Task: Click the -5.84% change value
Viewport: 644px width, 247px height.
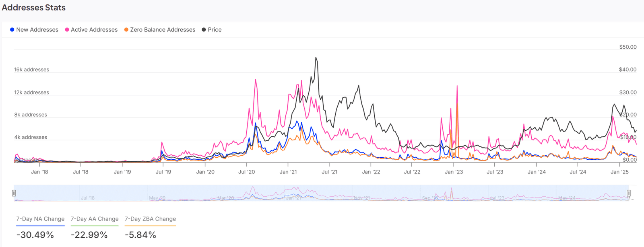Action: pyautogui.click(x=140, y=235)
